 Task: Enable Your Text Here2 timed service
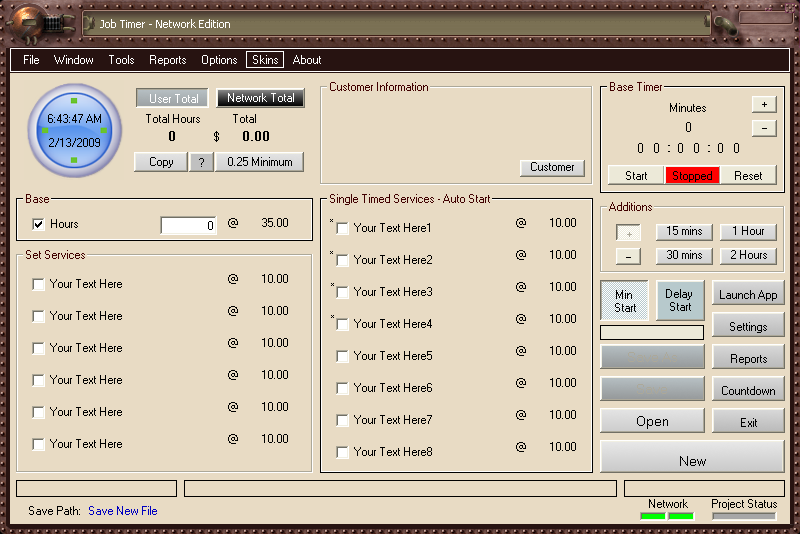(x=342, y=260)
